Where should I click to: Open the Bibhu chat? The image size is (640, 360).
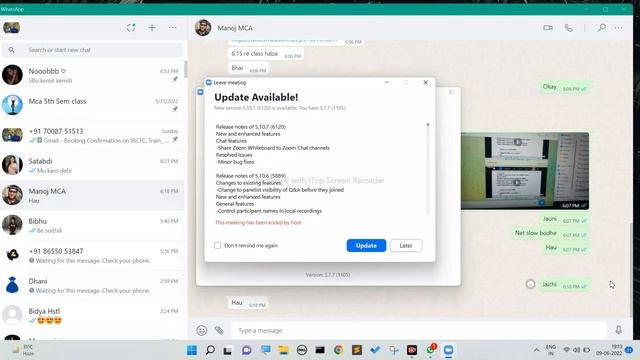click(92, 225)
